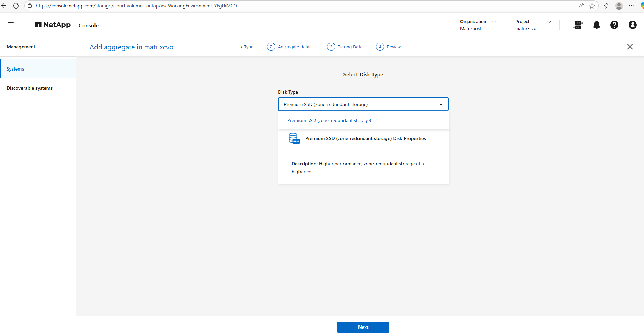The height and width of the screenshot is (336, 644).
Task: Click the Add aggregate in matrixcvo title
Action: point(131,47)
